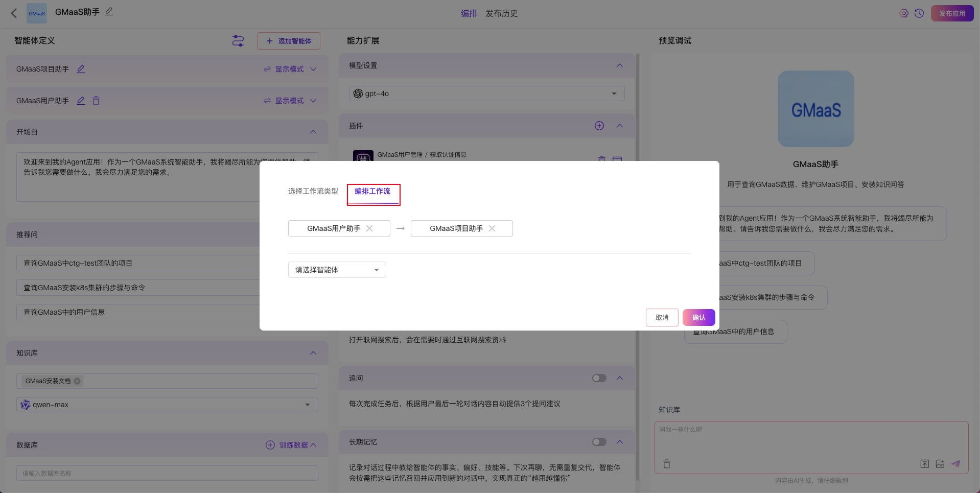Click the large GMaaS avatar in the preview
The width and height of the screenshot is (980, 493).
tap(816, 109)
